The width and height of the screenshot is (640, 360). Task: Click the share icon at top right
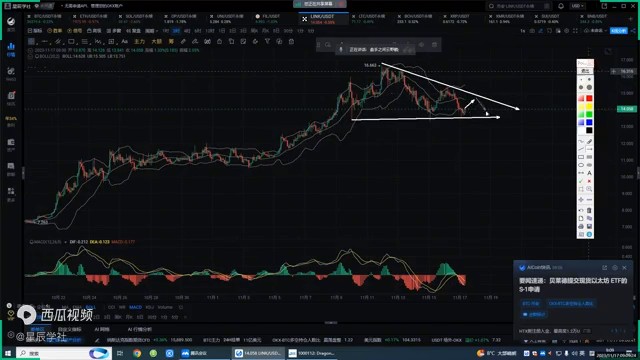(633, 31)
